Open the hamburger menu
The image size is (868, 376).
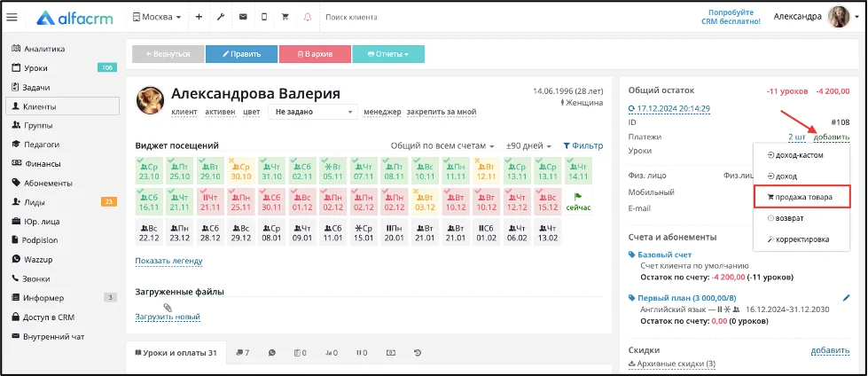[12, 17]
